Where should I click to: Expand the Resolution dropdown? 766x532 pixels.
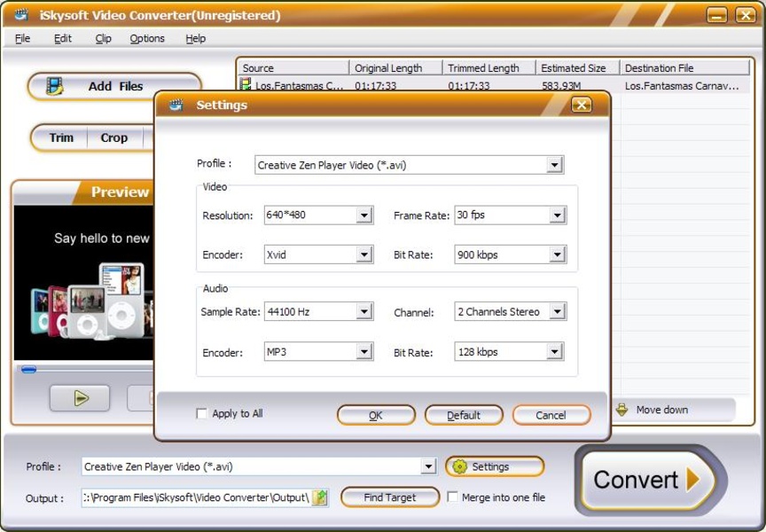point(364,215)
